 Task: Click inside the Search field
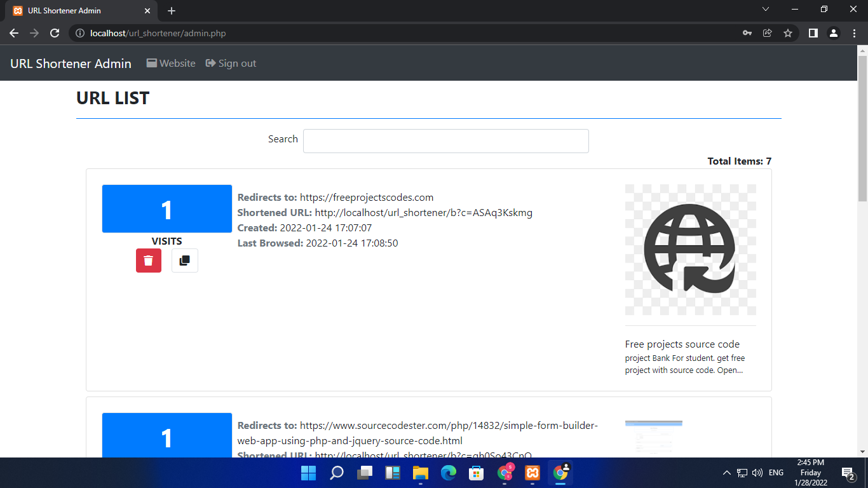445,140
